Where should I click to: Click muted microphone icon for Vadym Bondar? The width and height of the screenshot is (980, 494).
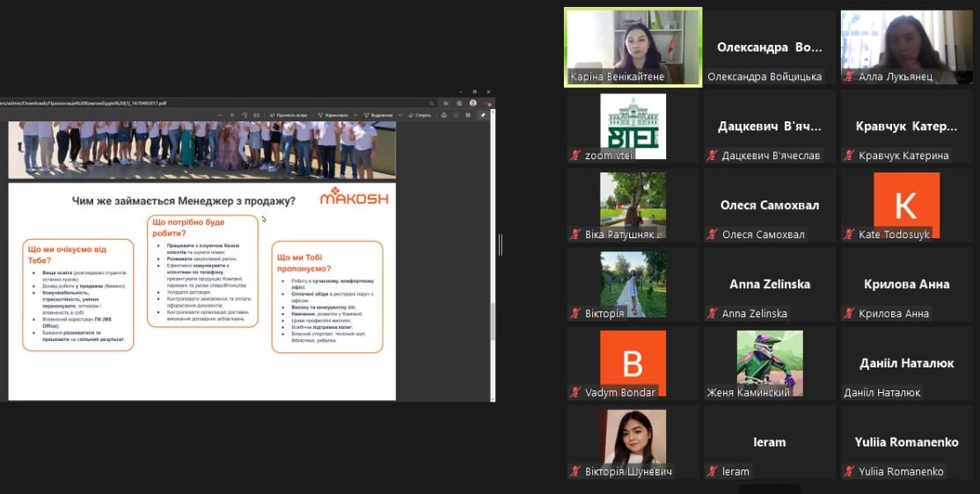(x=575, y=393)
